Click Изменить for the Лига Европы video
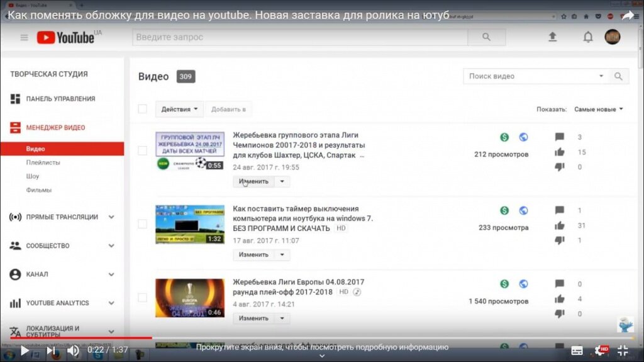 254,319
